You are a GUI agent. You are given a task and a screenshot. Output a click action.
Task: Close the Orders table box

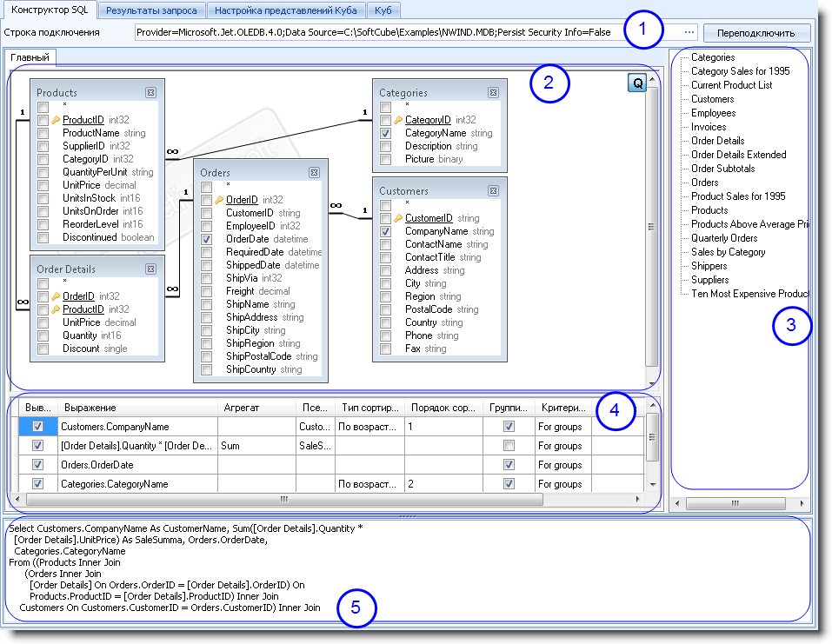point(314,173)
